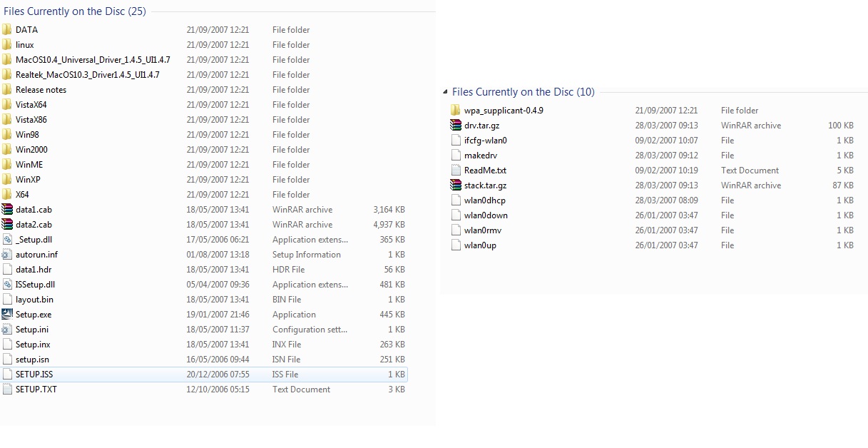The height and width of the screenshot is (448, 868).
Task: Select the linux folder name
Action: pyautogui.click(x=25, y=45)
